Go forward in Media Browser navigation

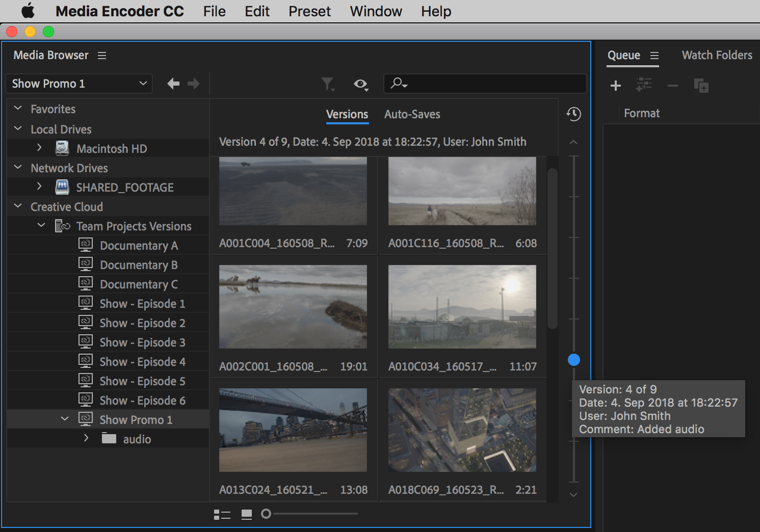point(194,84)
